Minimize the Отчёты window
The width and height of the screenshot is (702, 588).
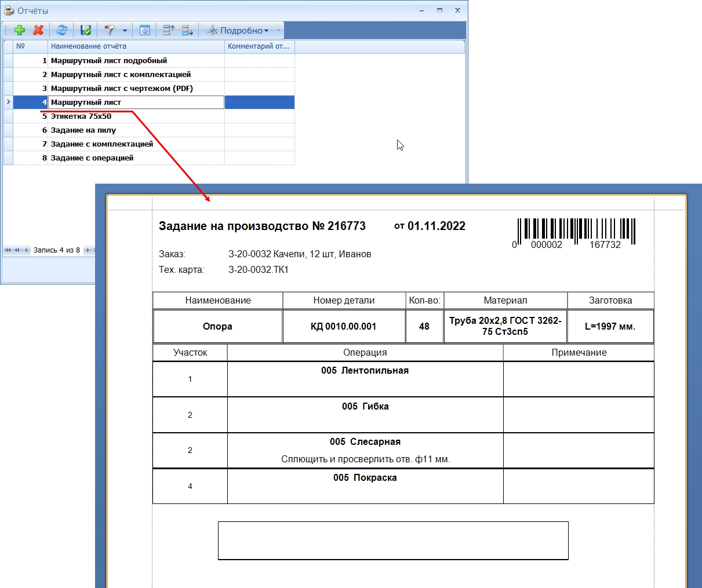point(422,10)
